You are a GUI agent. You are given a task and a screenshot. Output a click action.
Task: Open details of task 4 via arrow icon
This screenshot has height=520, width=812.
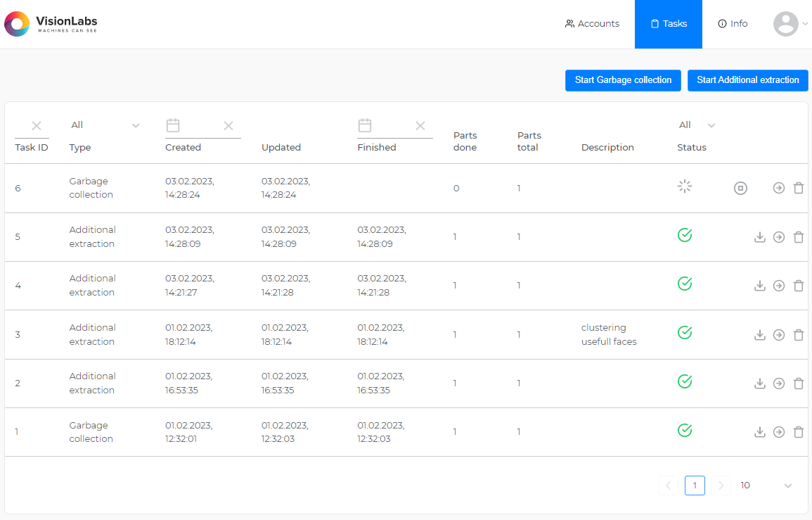pyautogui.click(x=779, y=286)
